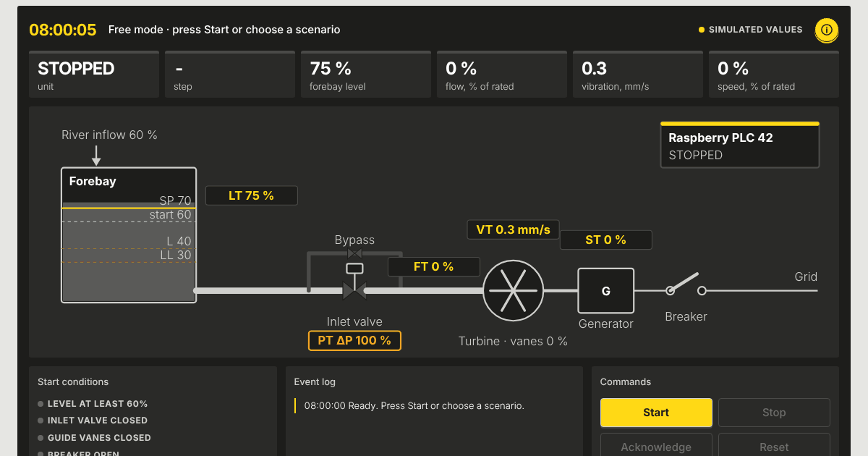Click the VT 0.3 mm/s vibration tag
Viewport: 868px width, 456px height.
coord(514,230)
